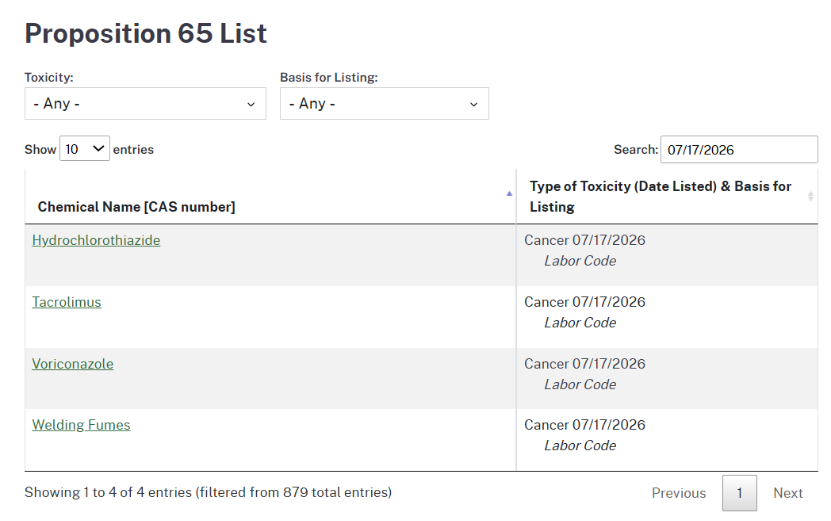
Task: Open the Toxicity dropdown
Action: point(145,104)
